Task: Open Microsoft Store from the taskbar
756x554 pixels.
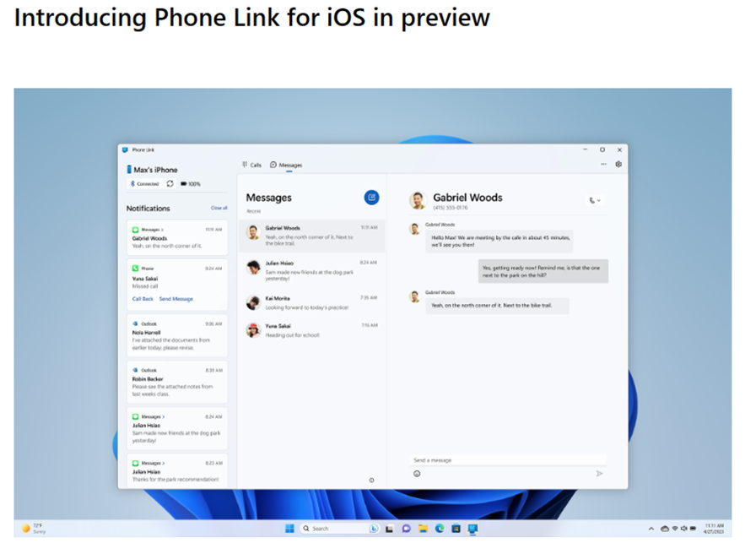Action: pyautogui.click(x=456, y=529)
